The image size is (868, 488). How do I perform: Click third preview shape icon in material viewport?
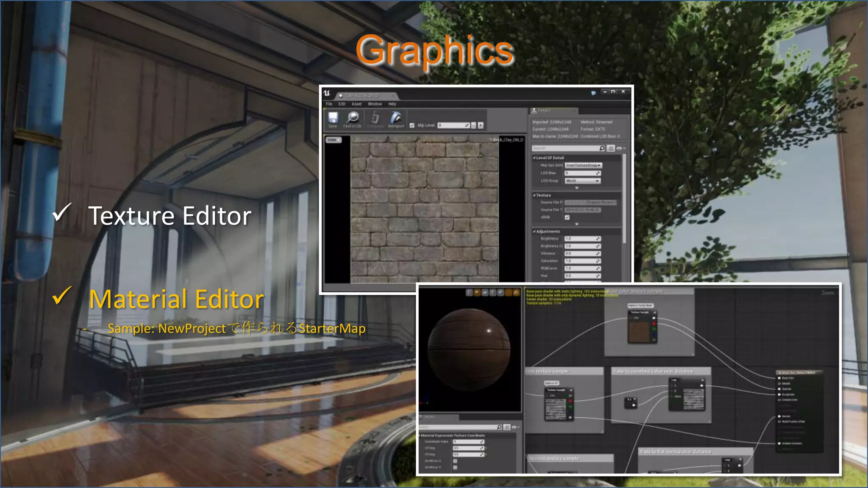point(485,292)
